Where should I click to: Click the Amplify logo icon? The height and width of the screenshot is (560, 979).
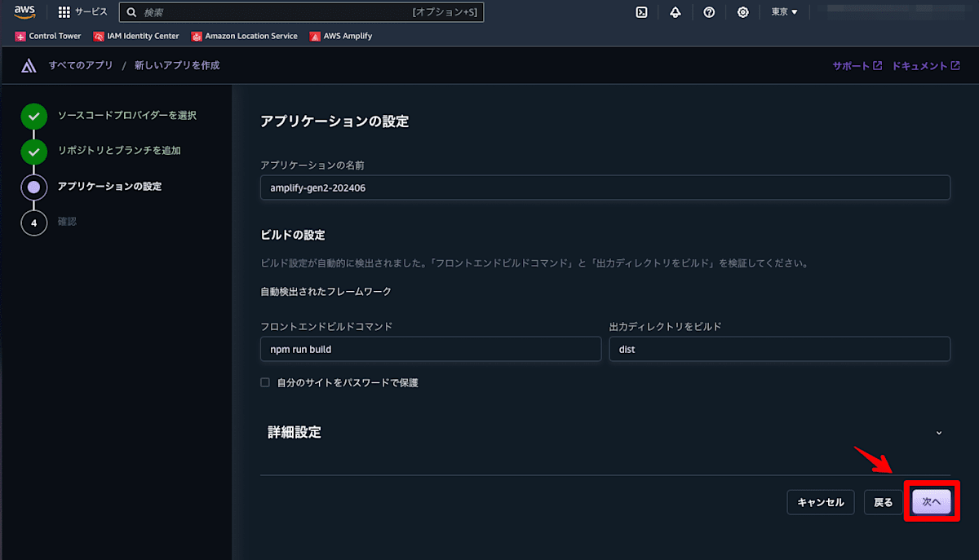29,65
